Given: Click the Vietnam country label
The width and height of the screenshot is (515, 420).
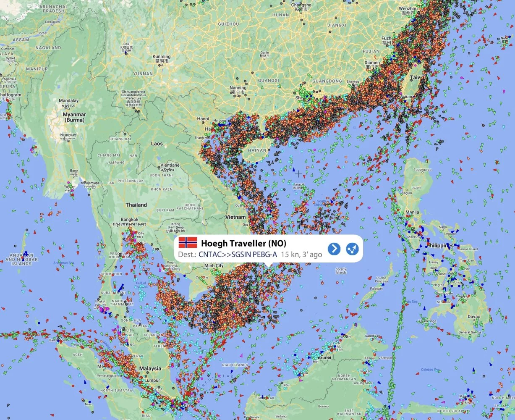Looking at the screenshot, I should (235, 217).
